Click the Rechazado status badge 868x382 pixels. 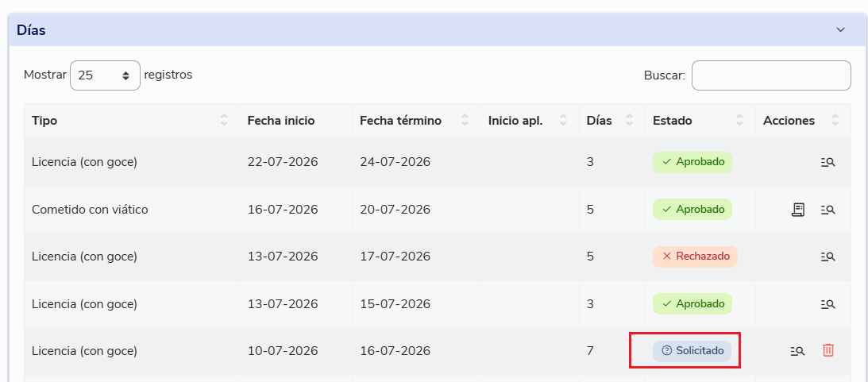pos(696,257)
